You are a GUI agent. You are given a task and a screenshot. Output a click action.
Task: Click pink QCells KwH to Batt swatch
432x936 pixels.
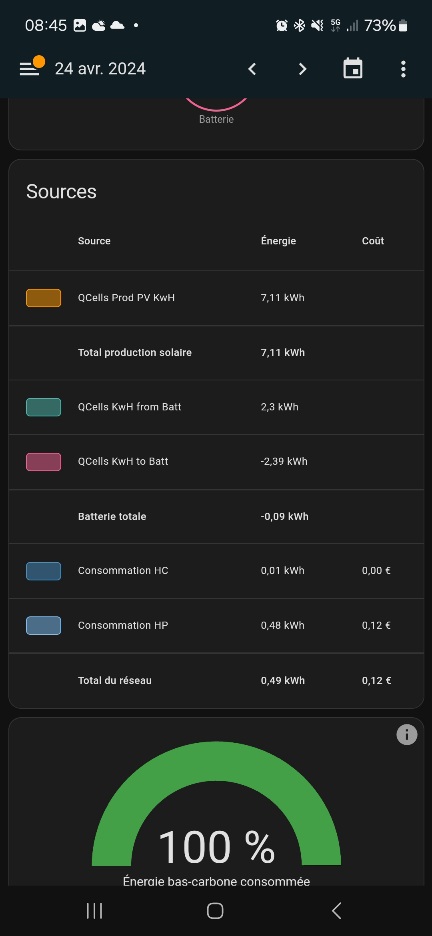(44, 462)
